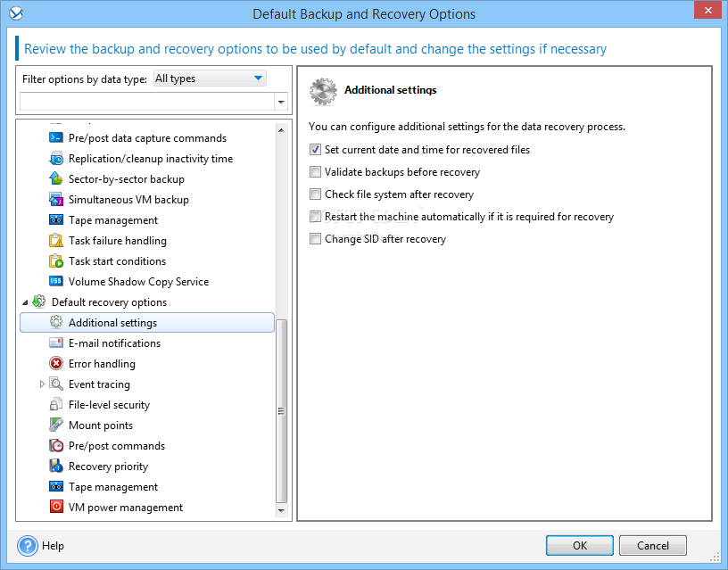Click the large gear icon in Additional settings header

[x=323, y=92]
